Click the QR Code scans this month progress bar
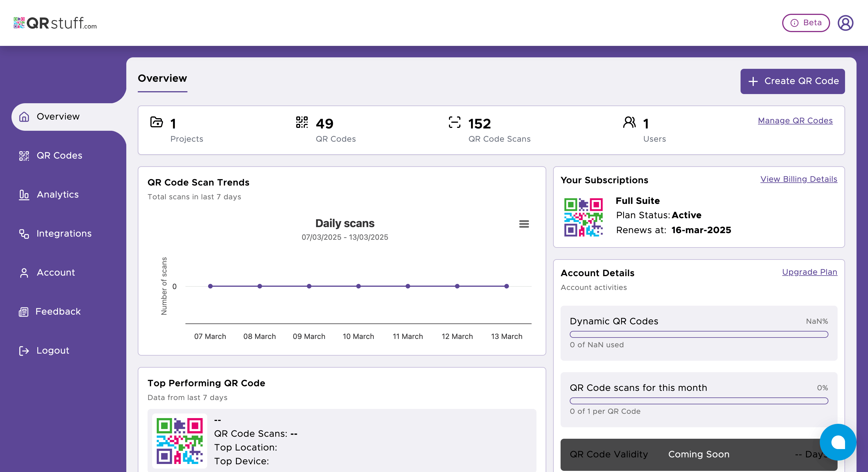 tap(699, 401)
